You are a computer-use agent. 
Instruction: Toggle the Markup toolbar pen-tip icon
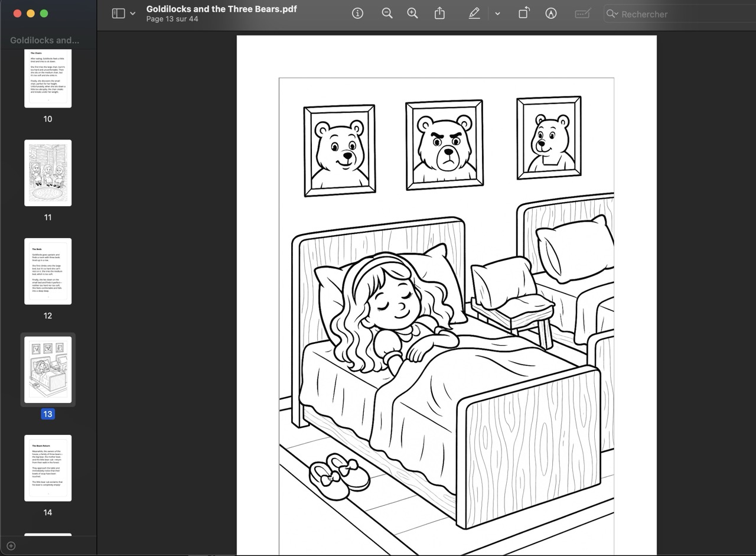[x=551, y=14]
